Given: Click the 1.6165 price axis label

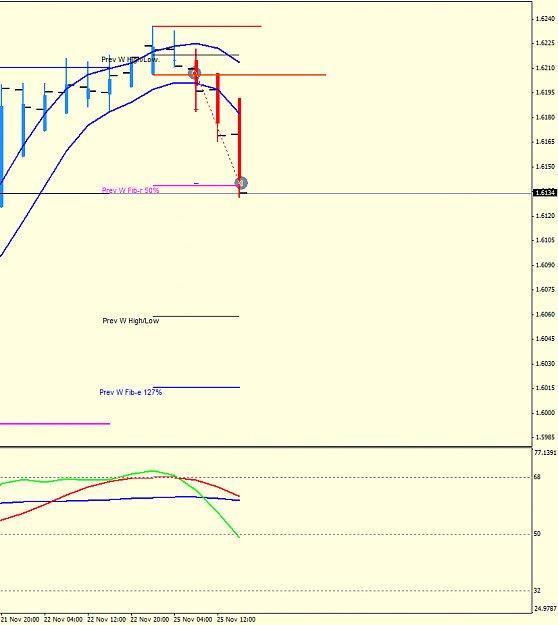Looking at the screenshot, I should point(545,142).
